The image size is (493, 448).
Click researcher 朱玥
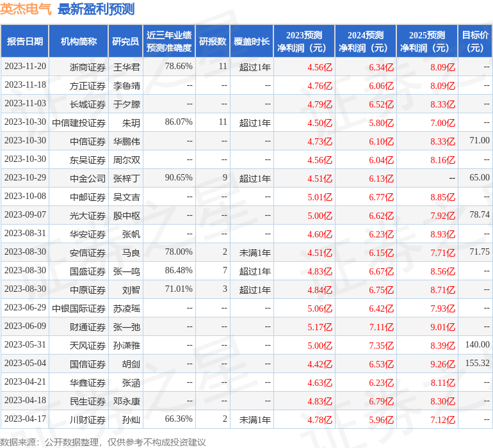point(131,123)
